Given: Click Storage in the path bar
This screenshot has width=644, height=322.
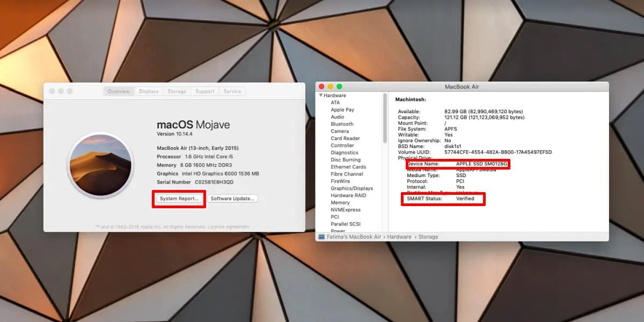Looking at the screenshot, I should [x=428, y=237].
